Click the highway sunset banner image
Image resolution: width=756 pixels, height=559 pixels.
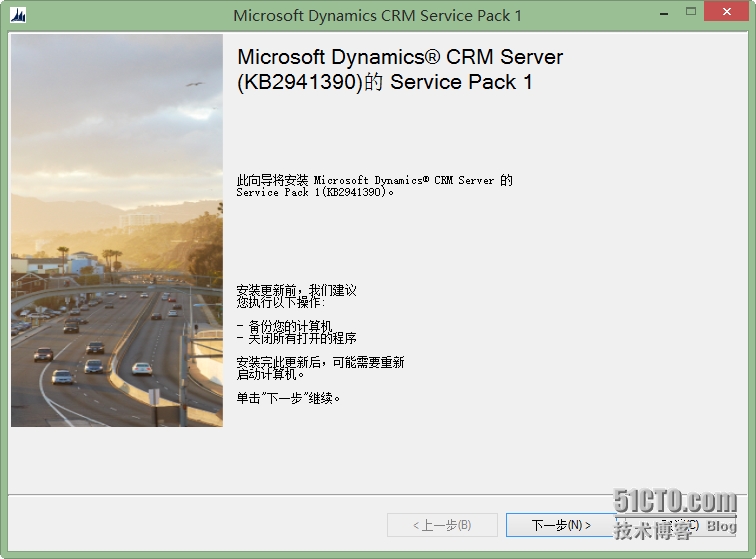coord(117,230)
